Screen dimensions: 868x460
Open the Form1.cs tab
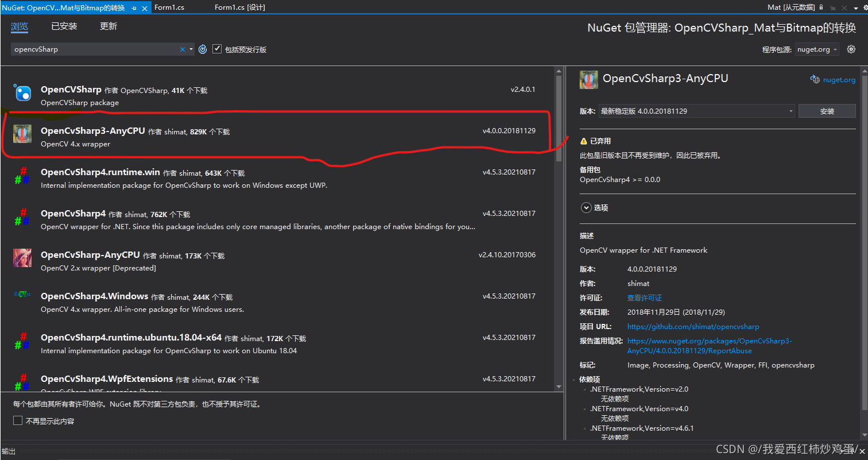coord(169,7)
